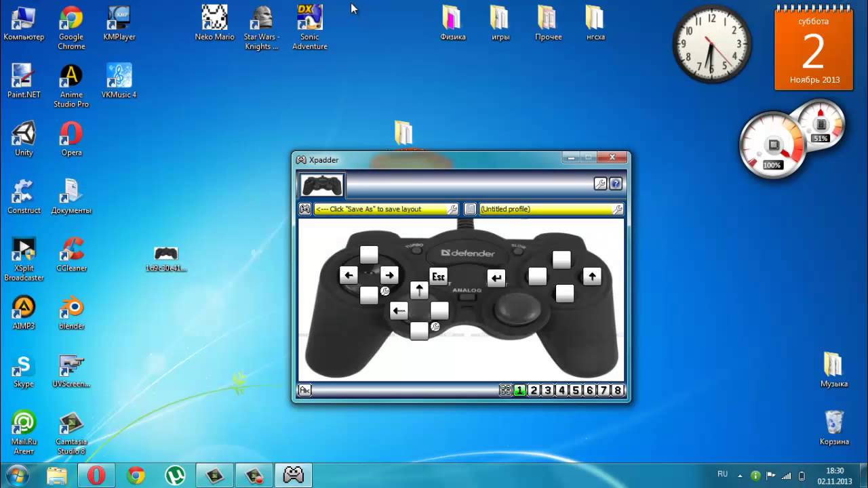Switch to set 7 in Xpadder
The height and width of the screenshot is (488, 868).
(x=604, y=390)
